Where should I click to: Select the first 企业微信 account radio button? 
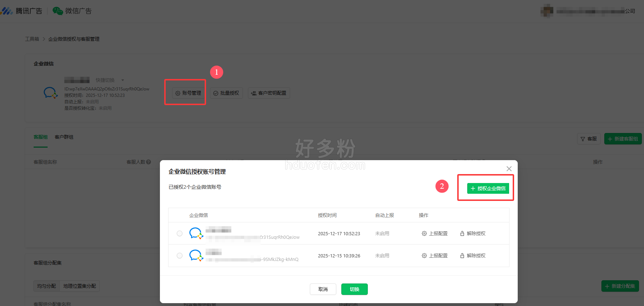(180, 233)
